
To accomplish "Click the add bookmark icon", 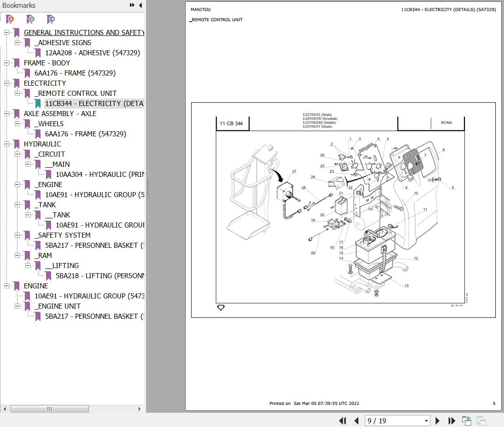I will pos(30,19).
